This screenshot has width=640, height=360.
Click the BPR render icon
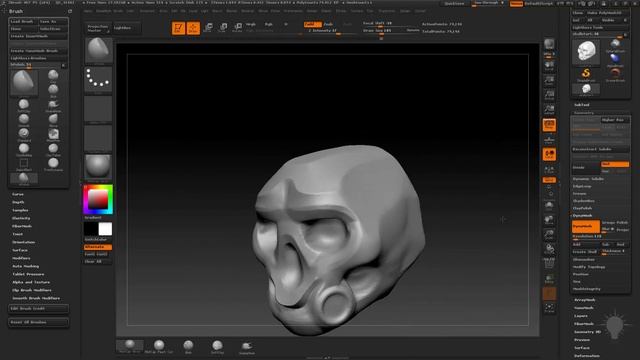pyautogui.click(x=549, y=44)
